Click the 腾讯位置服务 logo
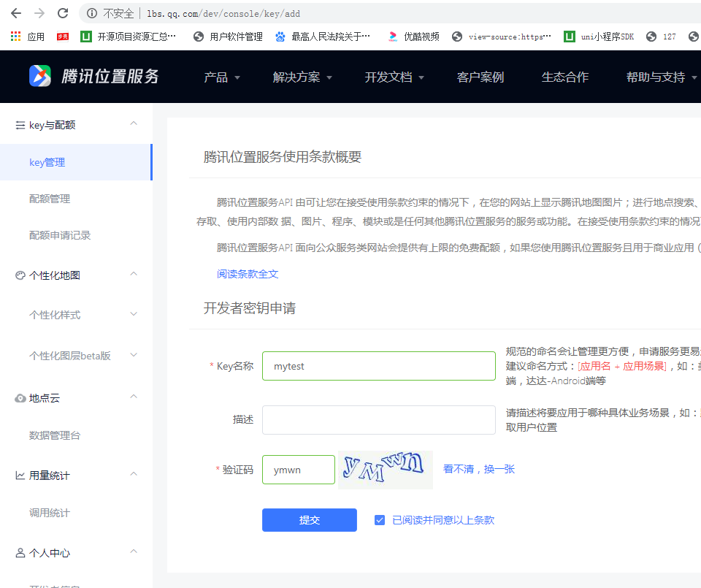The image size is (701, 588). (94, 76)
